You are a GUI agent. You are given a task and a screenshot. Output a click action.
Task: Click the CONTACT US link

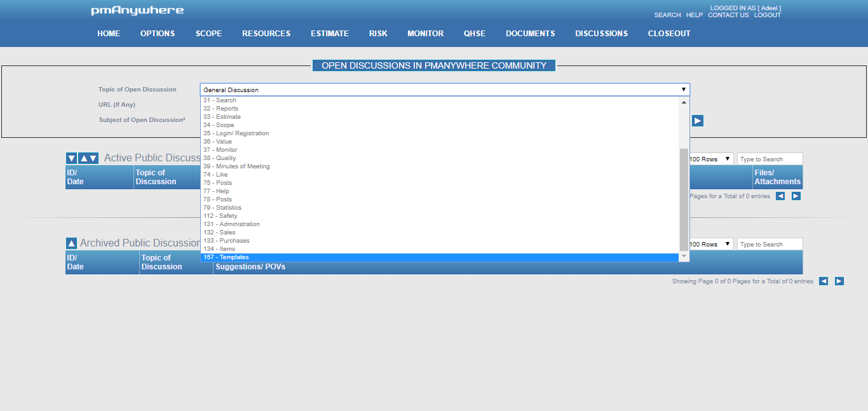tap(728, 15)
